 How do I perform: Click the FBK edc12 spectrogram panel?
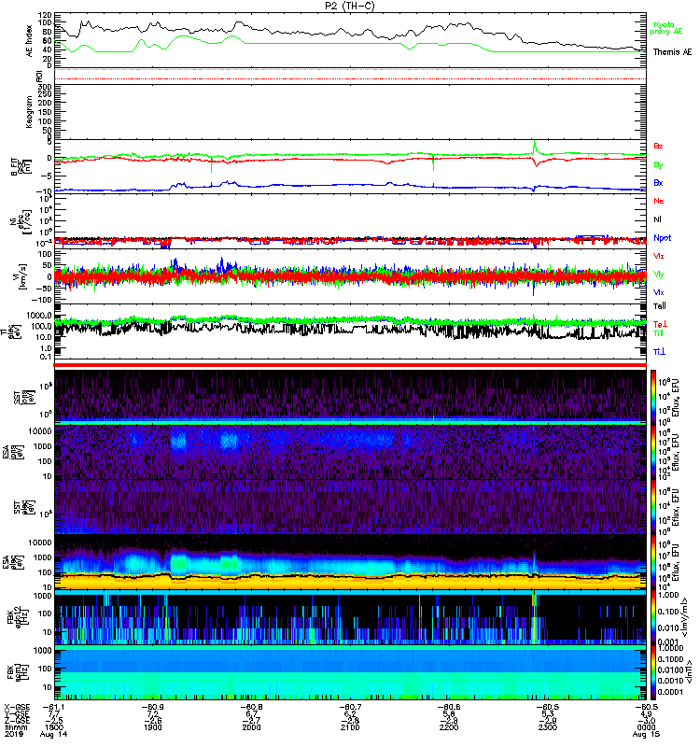350,617
